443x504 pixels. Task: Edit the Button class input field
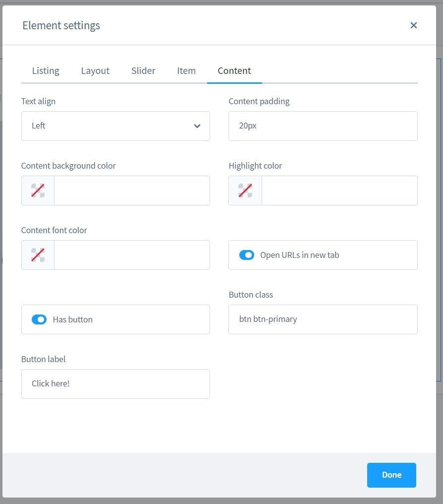[323, 319]
